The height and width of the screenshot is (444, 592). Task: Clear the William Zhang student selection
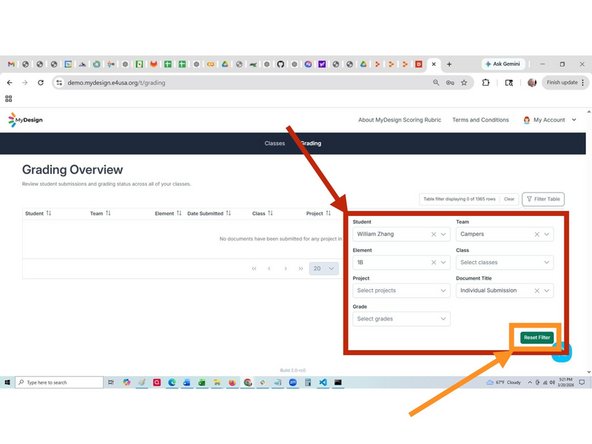pos(433,234)
